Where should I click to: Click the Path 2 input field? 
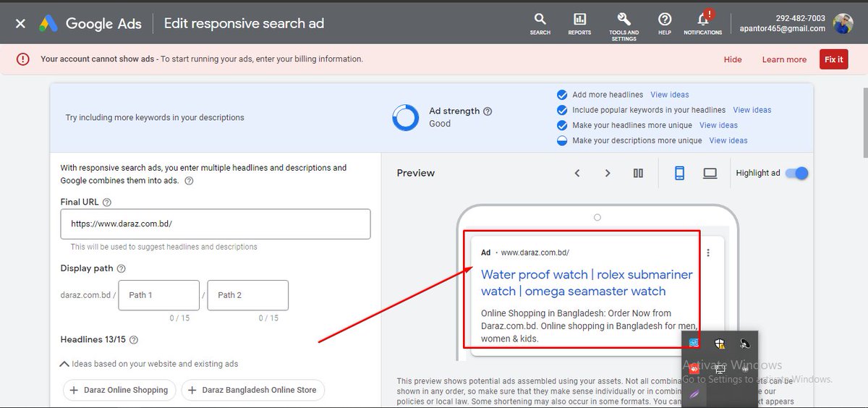click(x=247, y=295)
